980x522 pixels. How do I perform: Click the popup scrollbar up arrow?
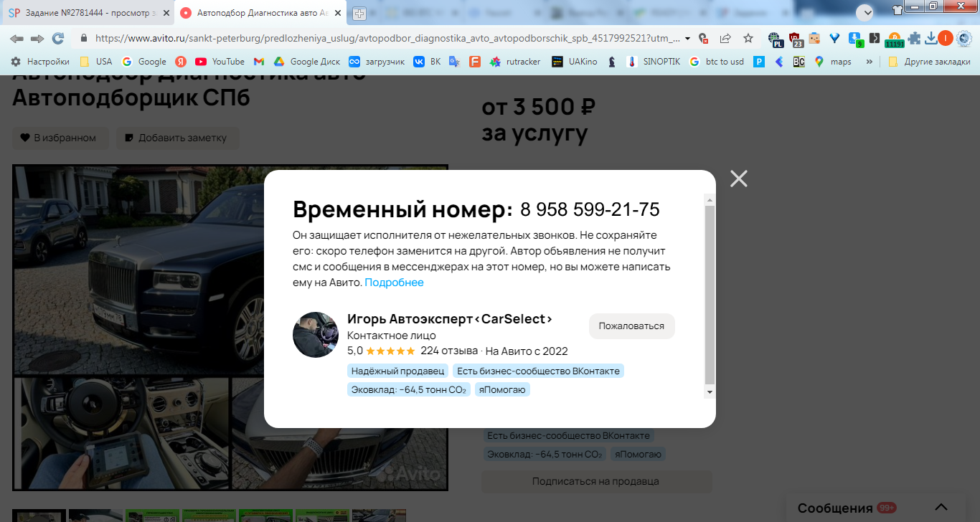point(710,199)
